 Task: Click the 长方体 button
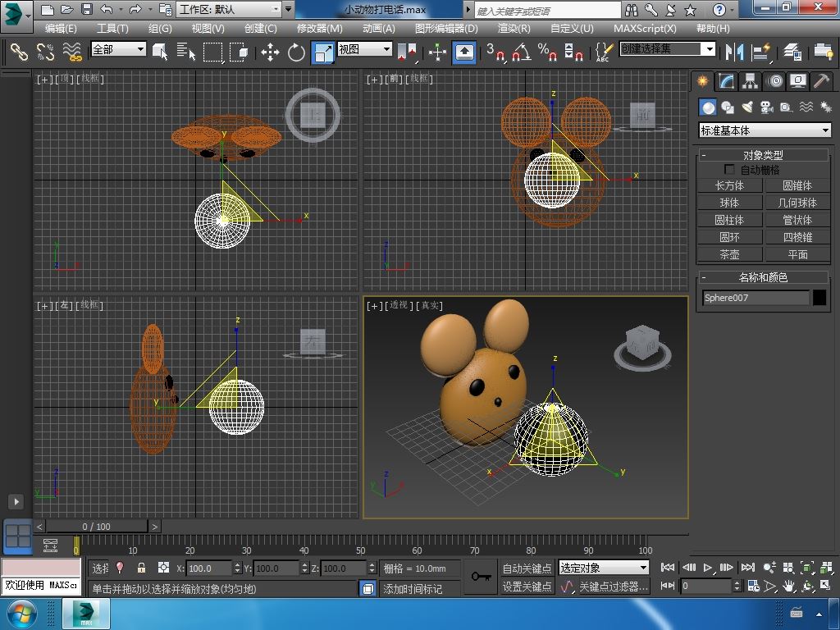[x=729, y=185]
